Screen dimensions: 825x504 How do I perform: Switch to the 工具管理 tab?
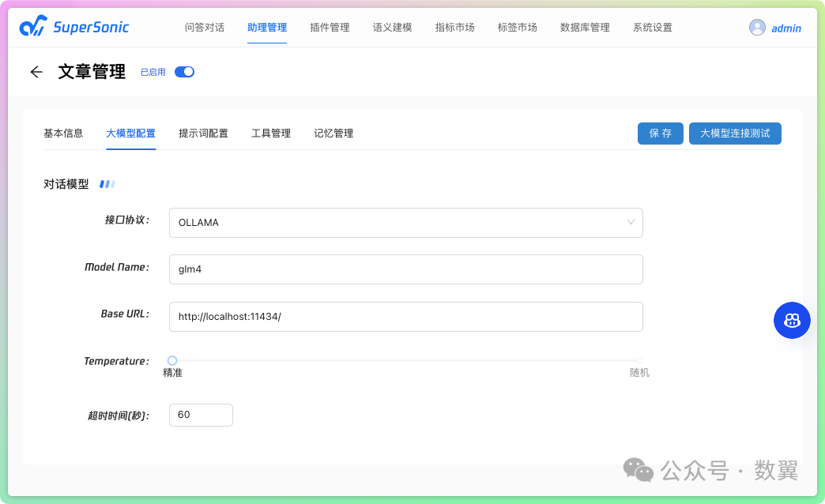pyautogui.click(x=271, y=133)
